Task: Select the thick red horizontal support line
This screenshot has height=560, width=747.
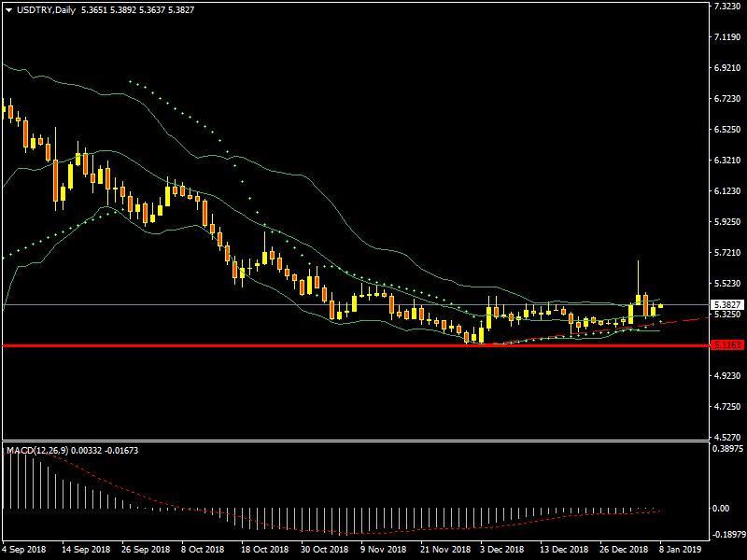Action: click(355, 345)
